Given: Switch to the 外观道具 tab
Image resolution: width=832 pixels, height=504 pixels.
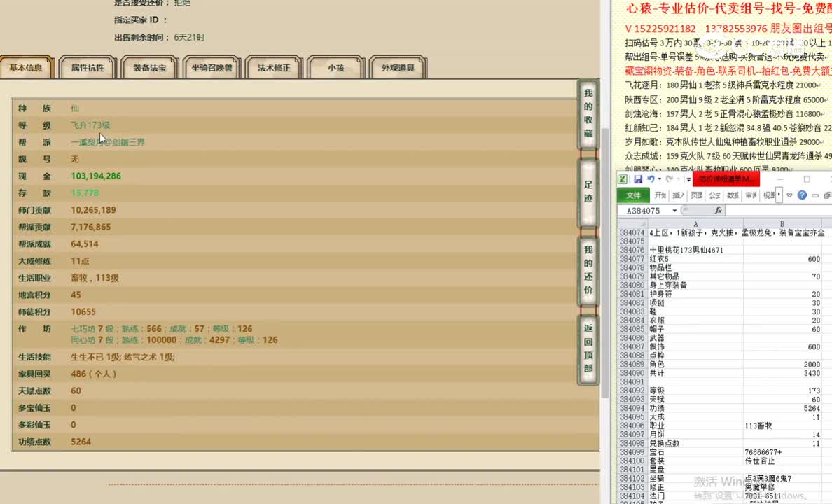Looking at the screenshot, I should pos(398,68).
